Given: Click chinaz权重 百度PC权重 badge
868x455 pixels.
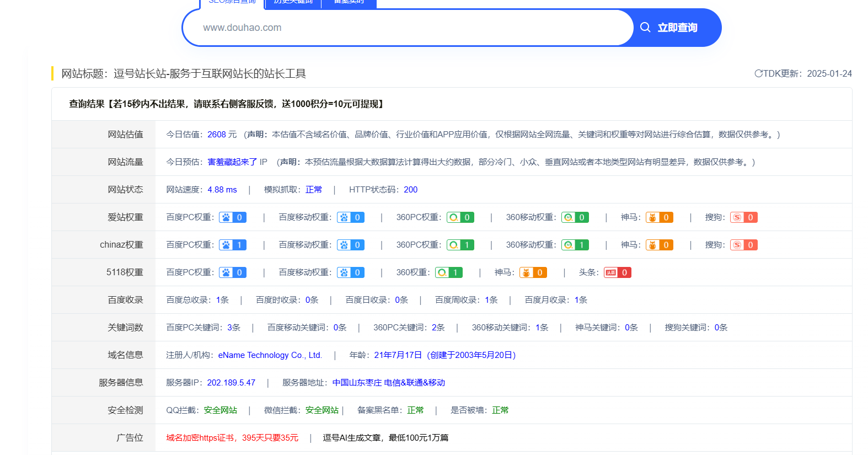Looking at the screenshot, I should [x=233, y=245].
